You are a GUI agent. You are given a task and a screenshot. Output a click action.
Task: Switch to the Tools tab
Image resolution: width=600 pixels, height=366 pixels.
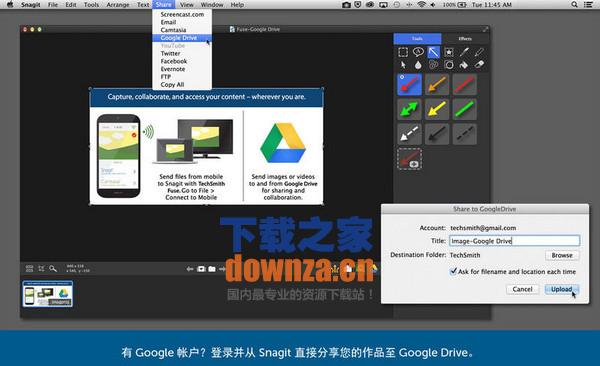[x=417, y=39]
